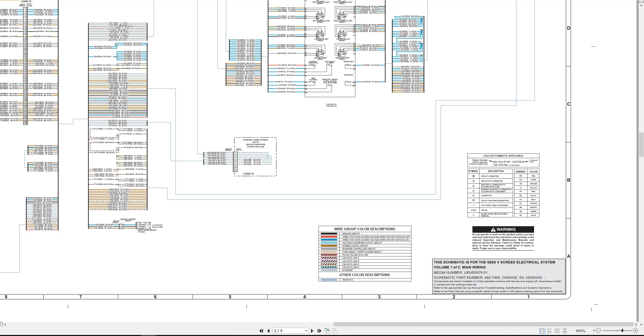Go forward to the next view

pyautogui.click(x=335, y=331)
